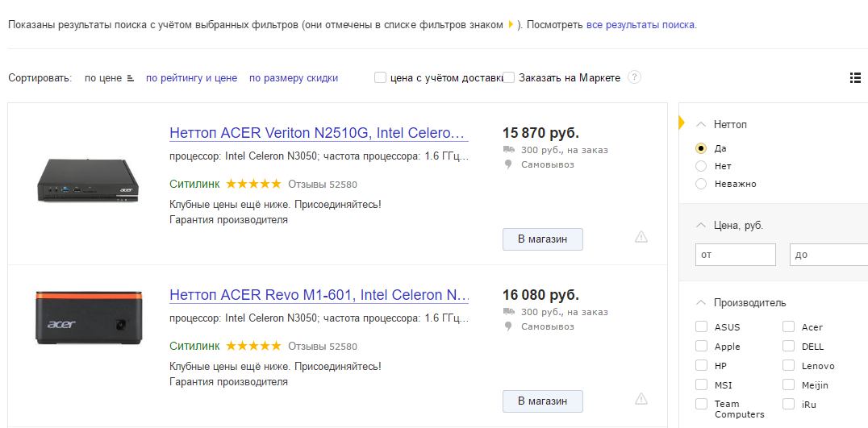The image size is (868, 428).
Task: Click the list view layout icon
Action: (855, 78)
